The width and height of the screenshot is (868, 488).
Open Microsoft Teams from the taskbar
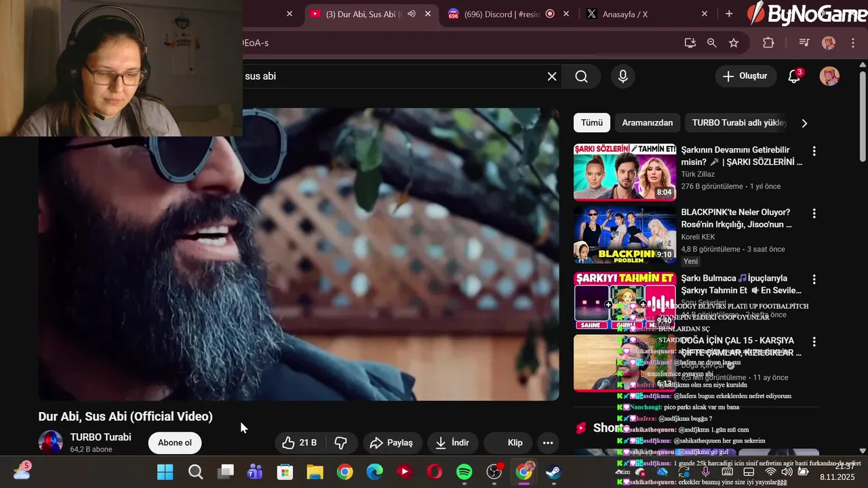tap(255, 472)
